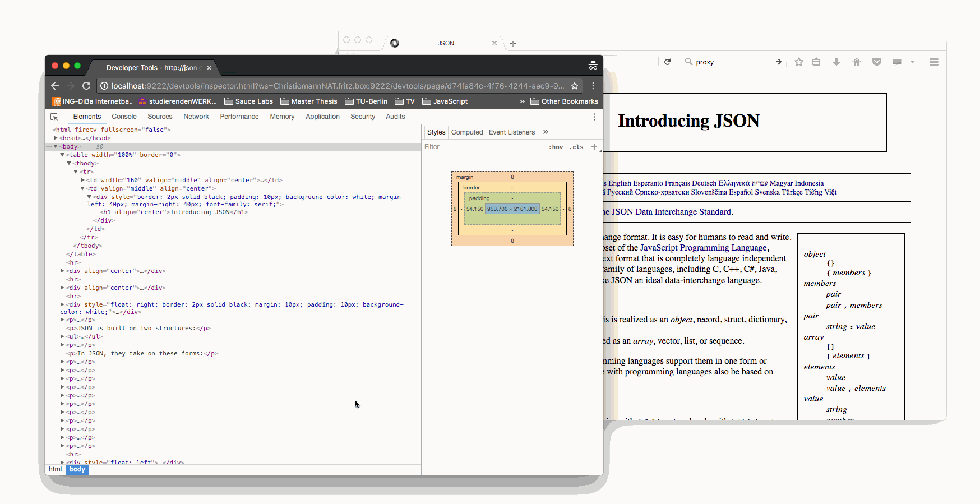Close the Developer Tools browser tab

click(x=209, y=68)
